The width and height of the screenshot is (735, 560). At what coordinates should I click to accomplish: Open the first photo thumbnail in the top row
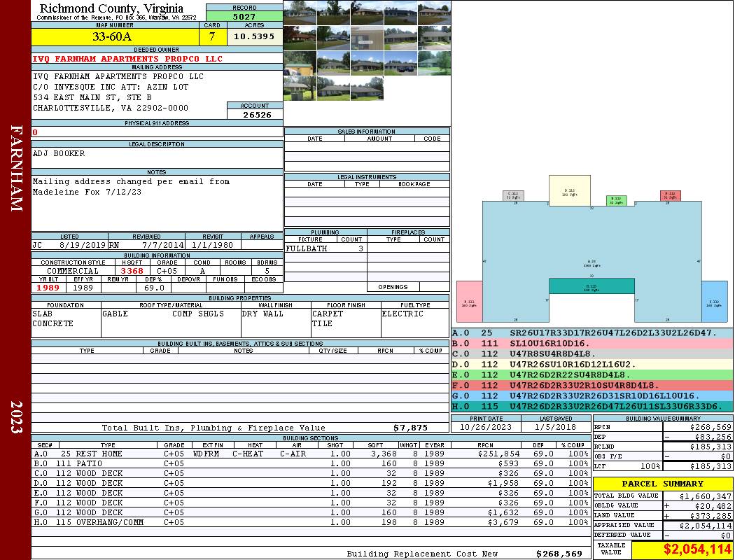300,13
